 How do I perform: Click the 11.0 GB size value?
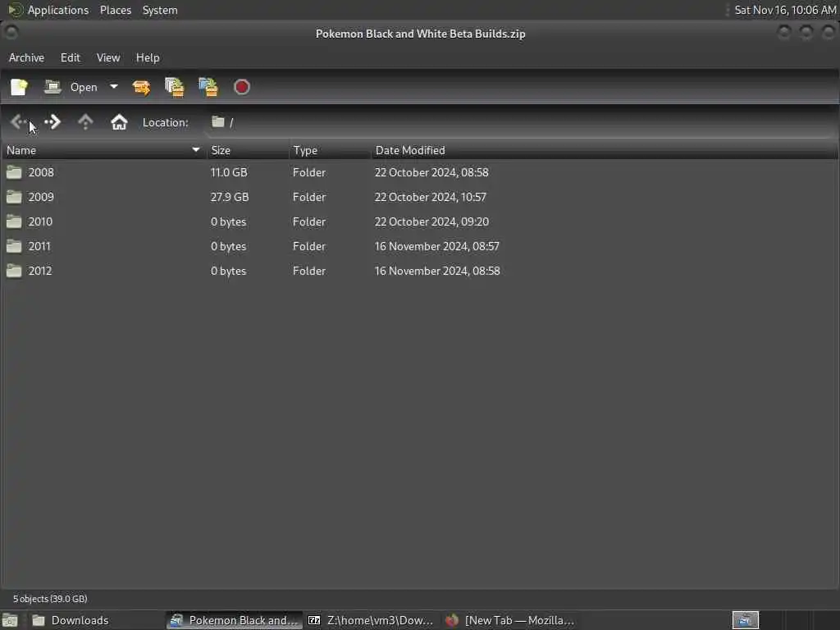click(x=229, y=172)
